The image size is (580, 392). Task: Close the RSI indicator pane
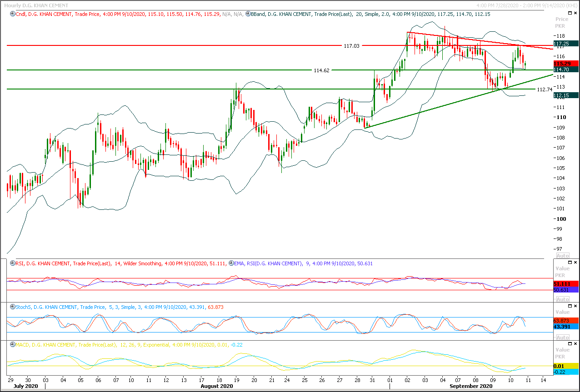click(x=575, y=263)
